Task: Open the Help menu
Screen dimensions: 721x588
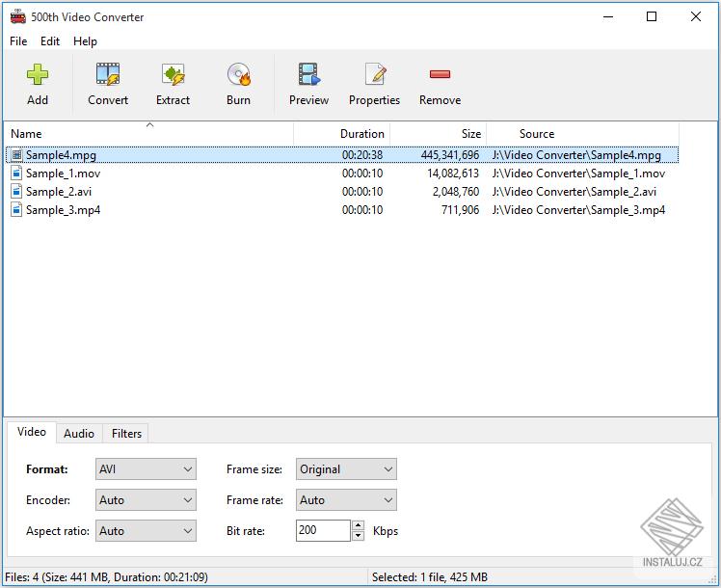Action: [85, 41]
